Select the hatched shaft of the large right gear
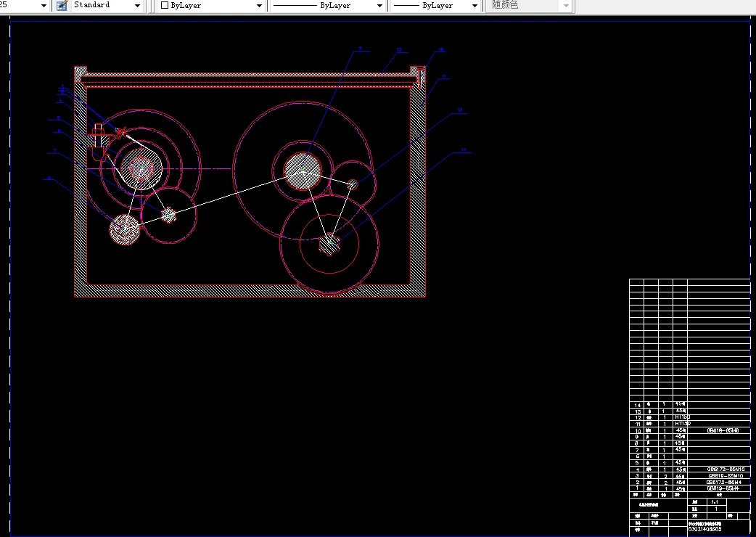Viewport: 756px width, 537px height. tap(303, 171)
